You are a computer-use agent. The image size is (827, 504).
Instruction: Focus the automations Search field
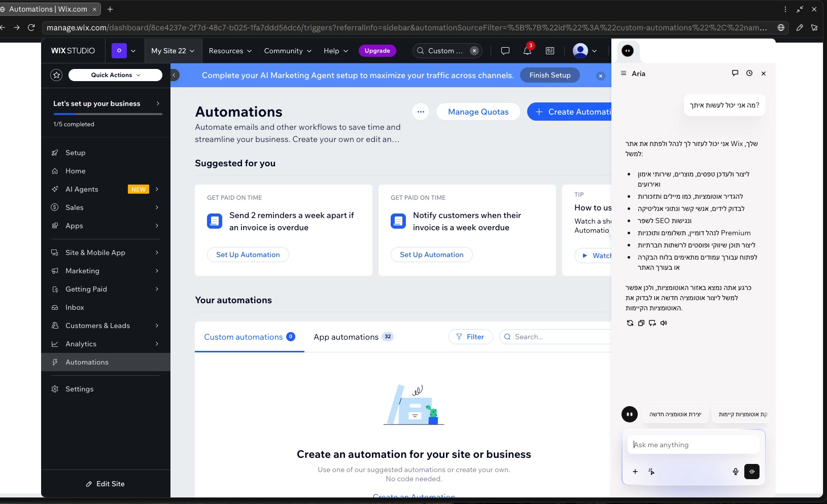pyautogui.click(x=556, y=337)
